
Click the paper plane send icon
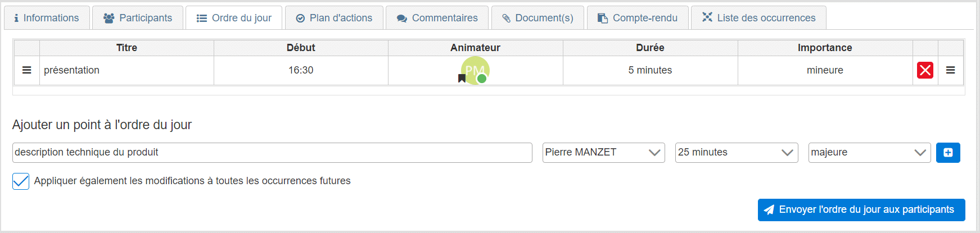[769, 210]
